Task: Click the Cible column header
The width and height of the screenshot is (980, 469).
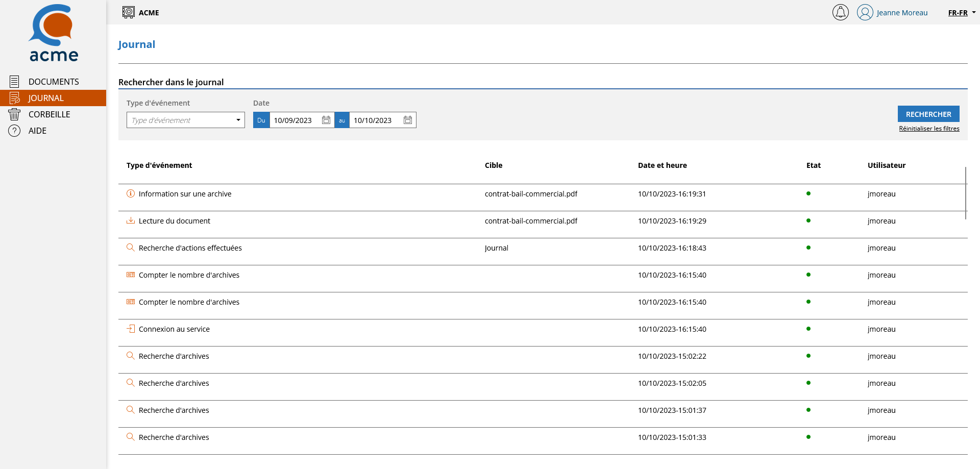Action: 494,165
